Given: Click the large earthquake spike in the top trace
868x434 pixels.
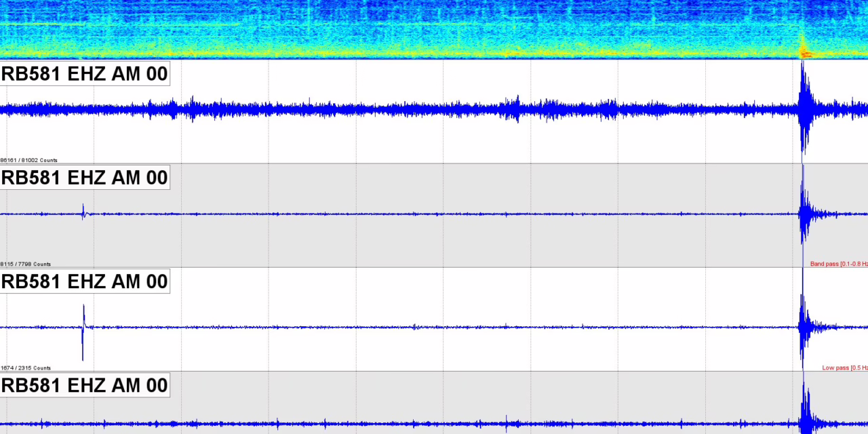Looking at the screenshot, I should [804, 108].
